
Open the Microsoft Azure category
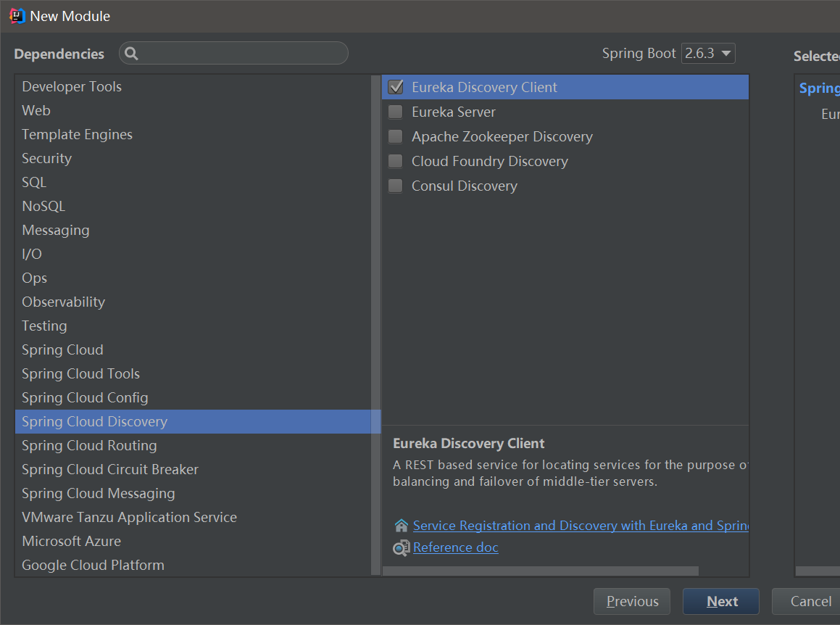(193, 542)
